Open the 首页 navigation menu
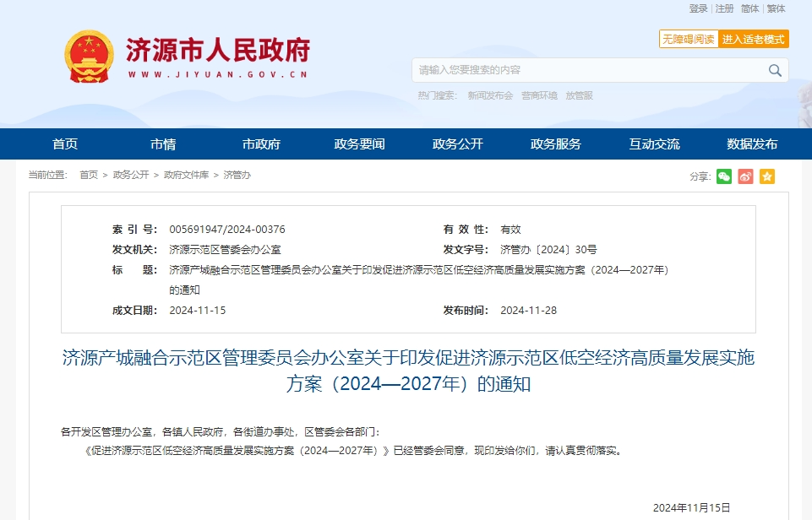 coord(65,144)
